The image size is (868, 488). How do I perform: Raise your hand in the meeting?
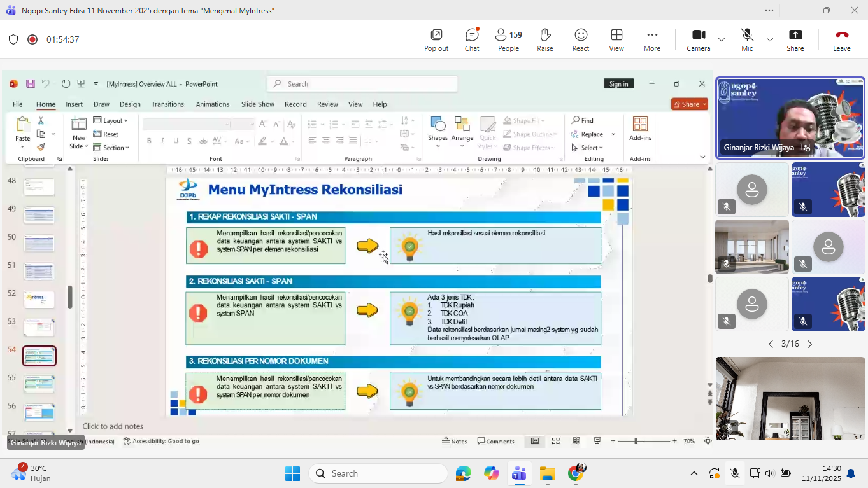pos(544,39)
